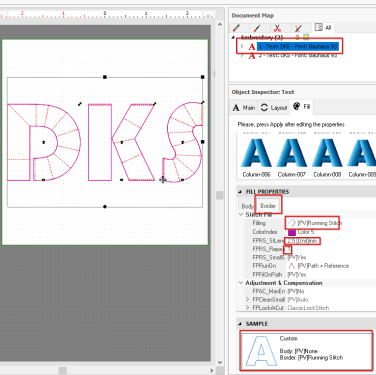Image resolution: width=376 pixels, height=375 pixels.
Task: Click the FPRS_SmallS '[PV]Yes' value
Action: [297, 257]
